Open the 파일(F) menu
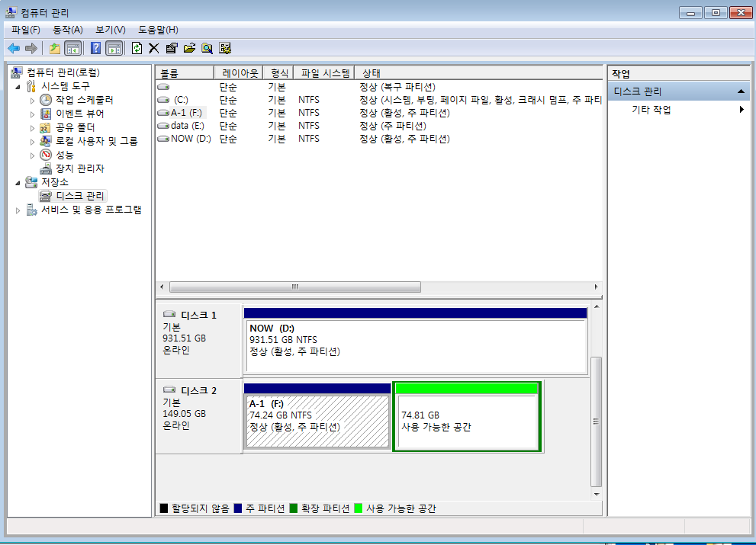Viewport: 756px width, 545px height. 25,30
